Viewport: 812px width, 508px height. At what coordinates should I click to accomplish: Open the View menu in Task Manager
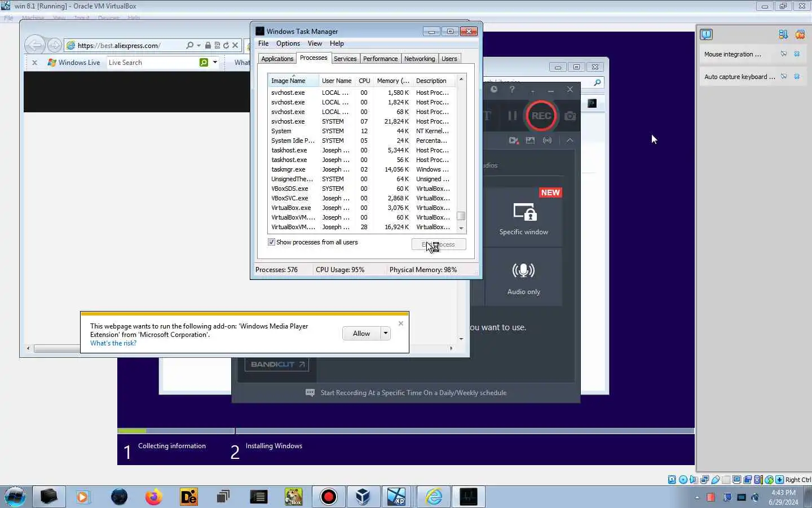pyautogui.click(x=315, y=43)
